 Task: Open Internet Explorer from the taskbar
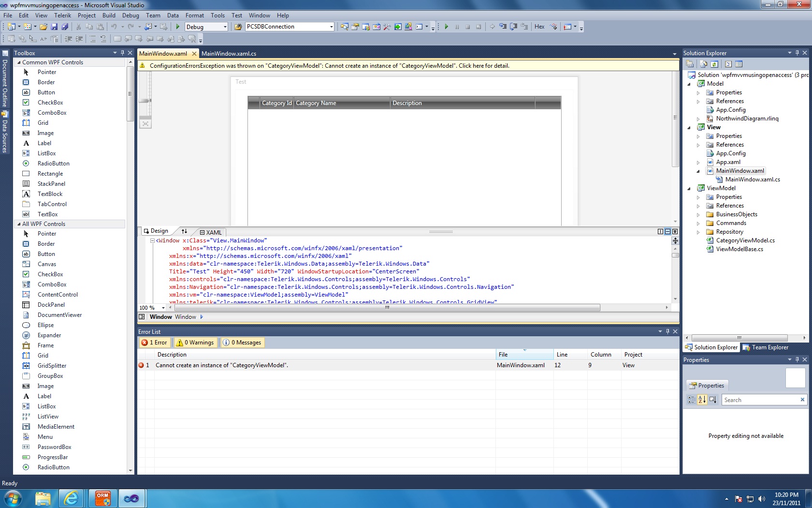(72, 498)
